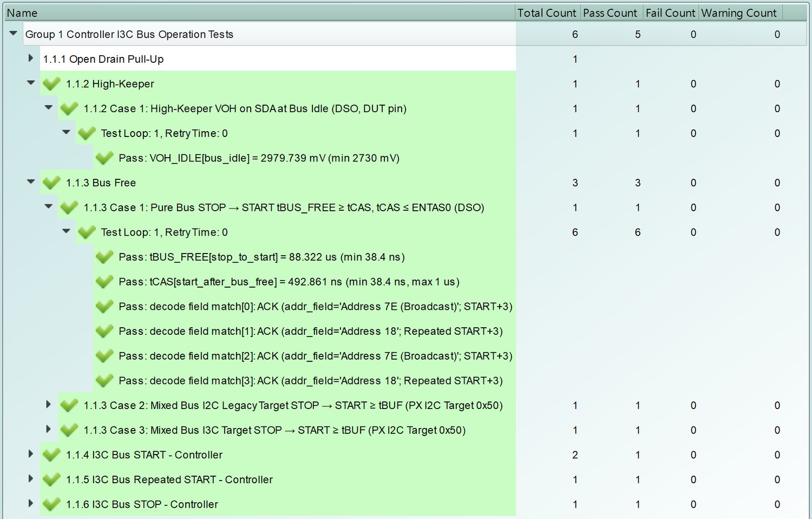This screenshot has width=812, height=519.
Task: Click the checkmark for 1.1.5 Repeated START
Action: click(51, 480)
